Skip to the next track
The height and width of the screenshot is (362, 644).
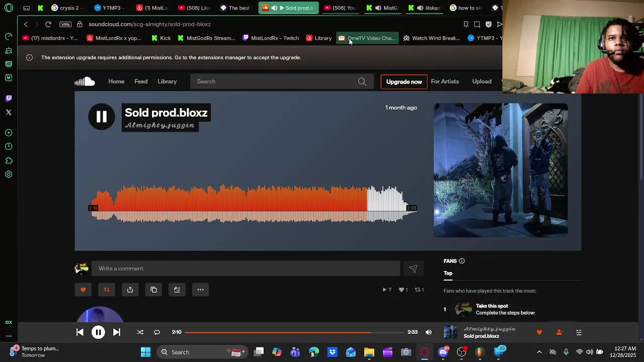click(x=116, y=332)
